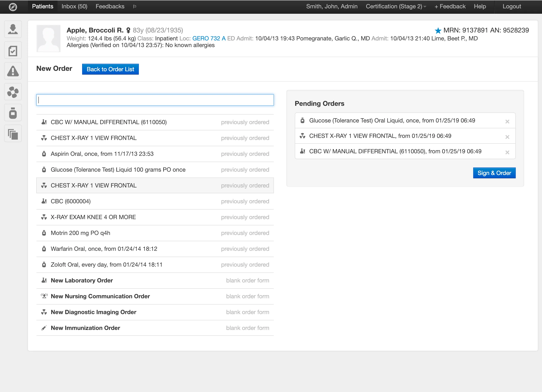Open medications via the pill bottle sidebar icon
This screenshot has height=392, width=542.
point(13,112)
